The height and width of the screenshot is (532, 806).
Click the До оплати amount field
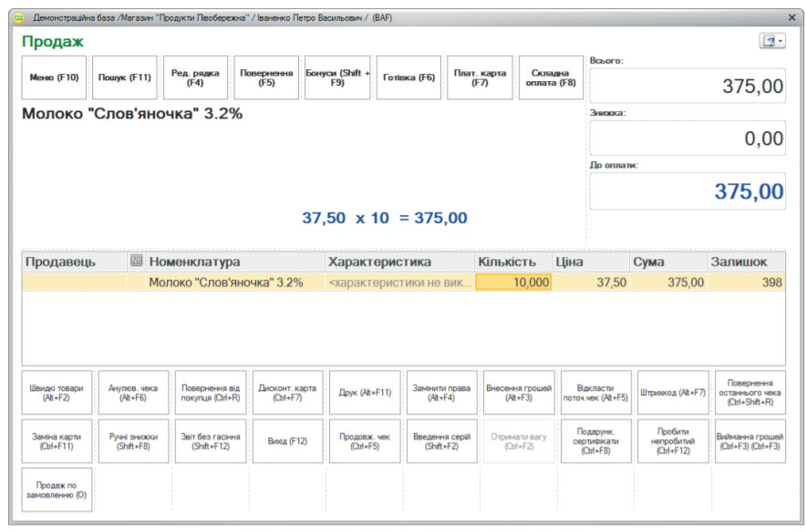(687, 191)
